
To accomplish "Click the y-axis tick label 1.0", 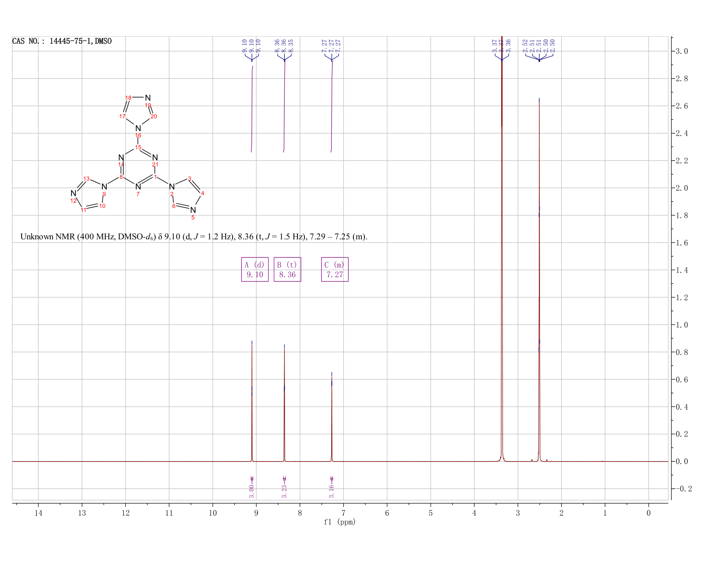I will tap(682, 325).
